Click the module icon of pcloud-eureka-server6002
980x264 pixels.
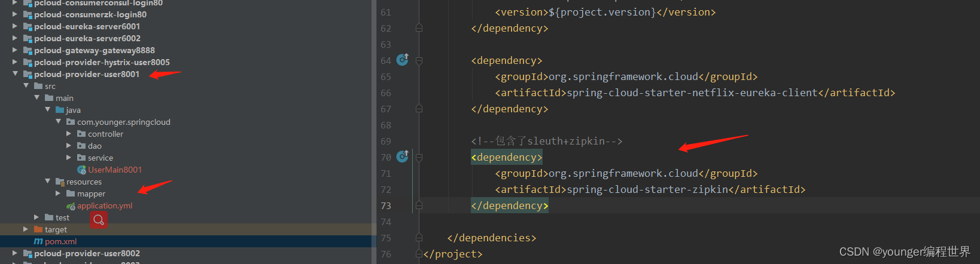coord(28,38)
